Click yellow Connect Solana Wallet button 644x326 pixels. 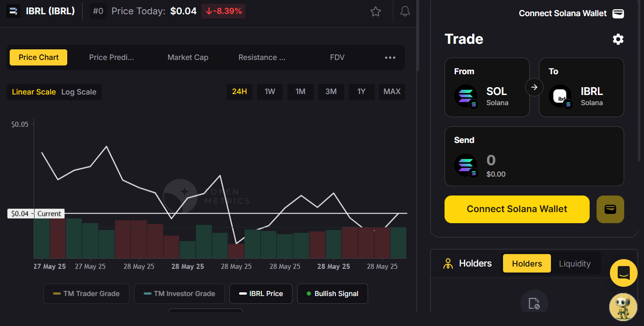(x=516, y=209)
